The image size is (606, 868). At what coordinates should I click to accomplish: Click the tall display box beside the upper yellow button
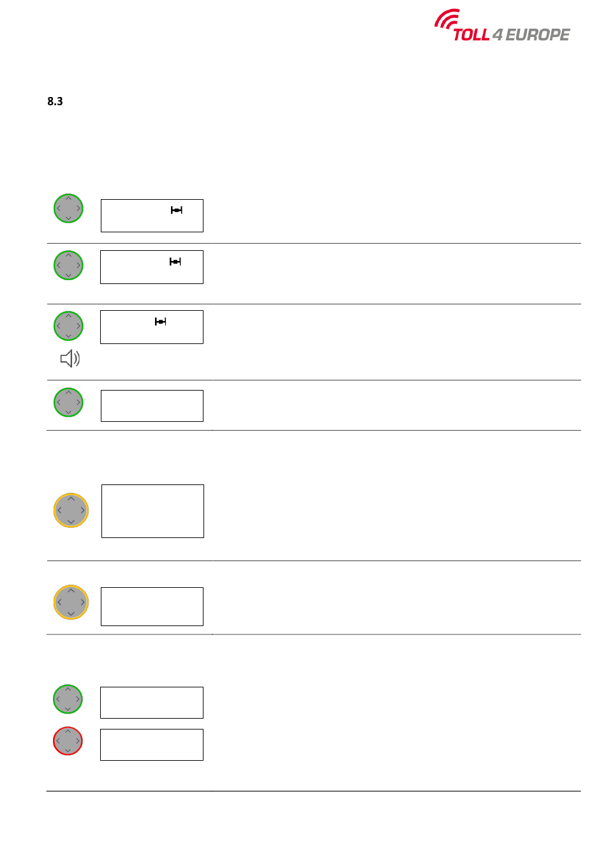pyautogui.click(x=152, y=511)
